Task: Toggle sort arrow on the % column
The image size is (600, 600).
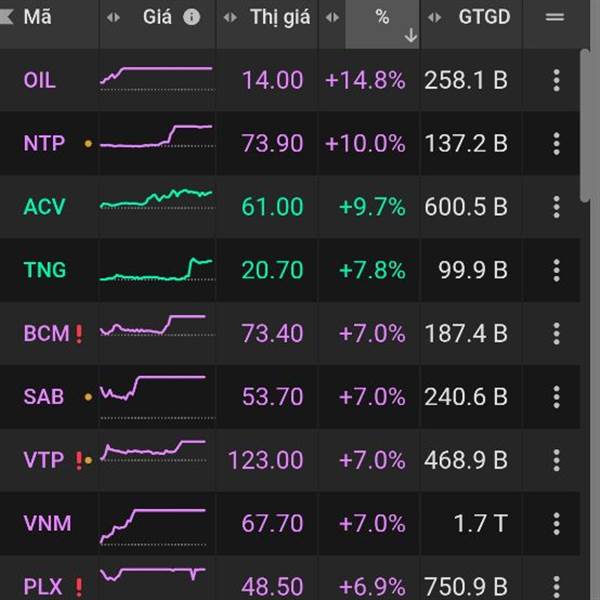Action: (x=410, y=35)
